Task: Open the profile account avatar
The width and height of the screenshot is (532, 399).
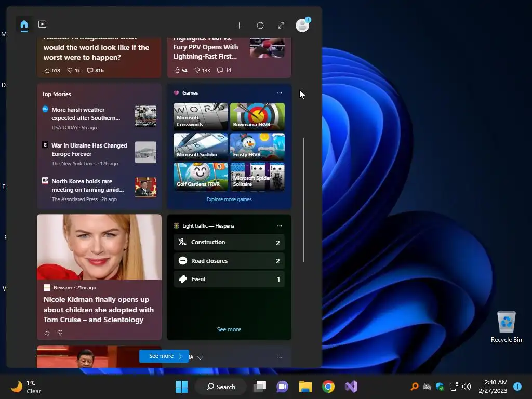Action: coord(302,25)
